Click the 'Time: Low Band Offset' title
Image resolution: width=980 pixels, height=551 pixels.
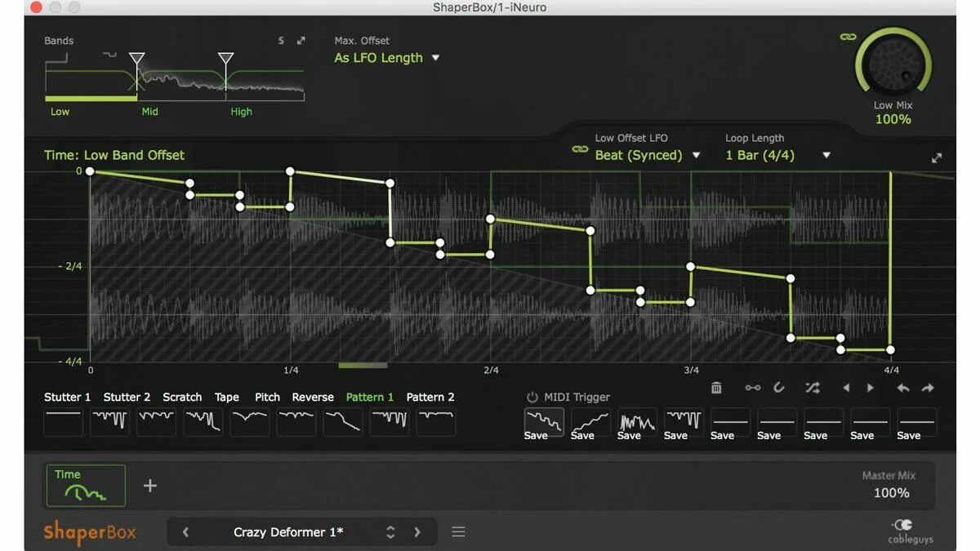[x=114, y=155]
